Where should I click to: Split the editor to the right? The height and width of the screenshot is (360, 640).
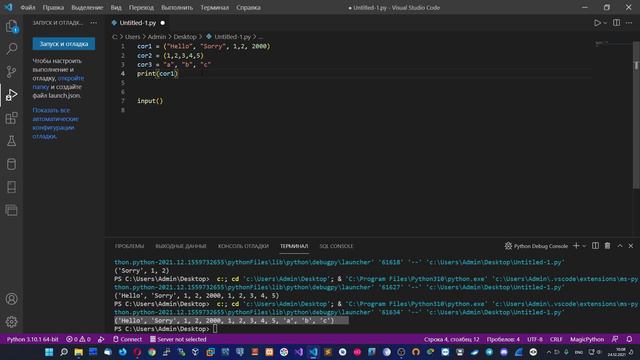click(x=616, y=23)
